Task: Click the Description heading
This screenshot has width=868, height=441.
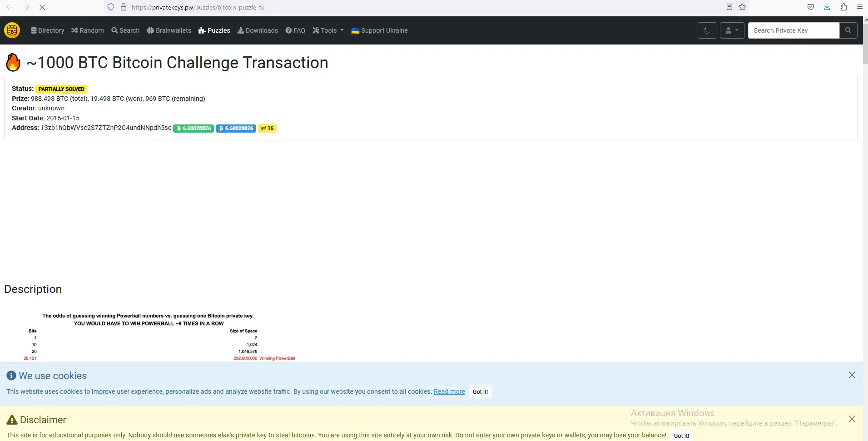Action: 33,289
